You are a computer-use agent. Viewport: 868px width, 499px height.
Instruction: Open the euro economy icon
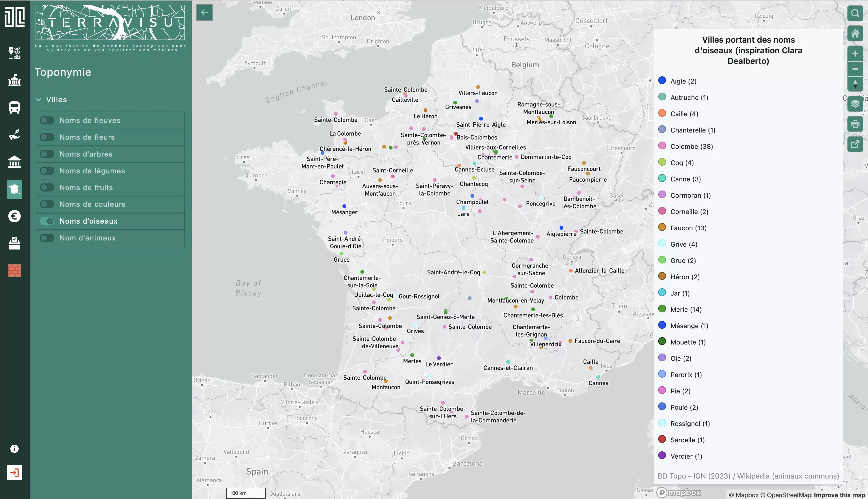coord(14,216)
